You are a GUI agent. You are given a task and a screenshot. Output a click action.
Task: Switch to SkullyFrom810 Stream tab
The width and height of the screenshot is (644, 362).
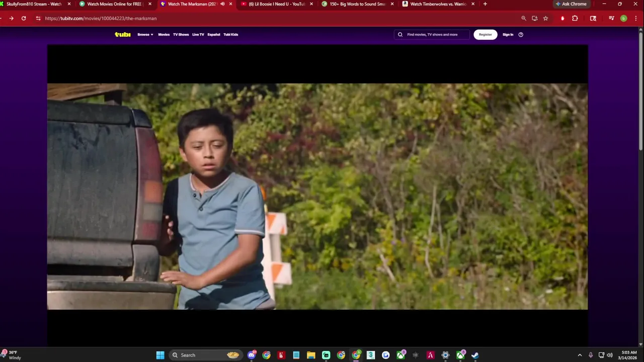34,4
